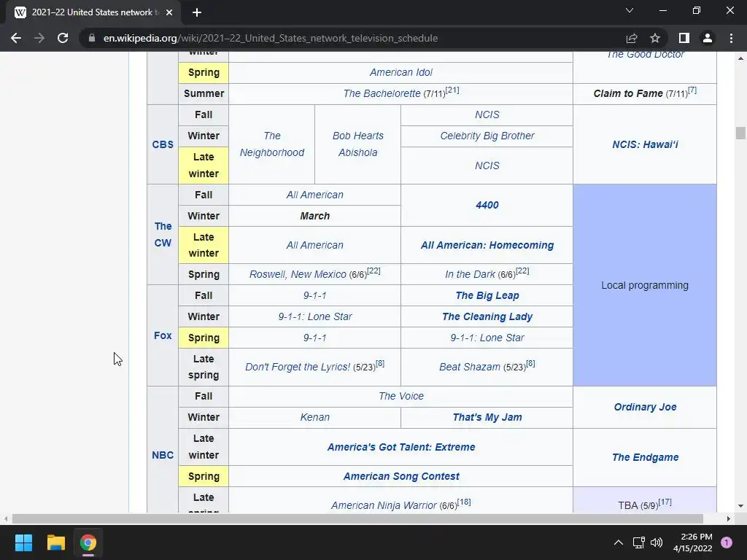747x560 pixels.
Task: Open the NCIS: Hawai'i link
Action: click(645, 144)
